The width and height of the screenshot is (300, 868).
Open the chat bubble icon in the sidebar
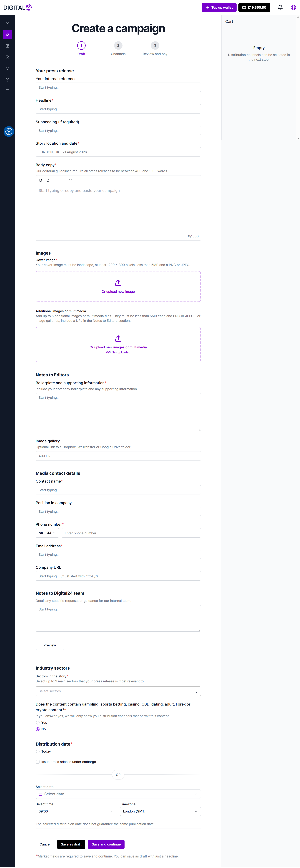click(x=7, y=91)
